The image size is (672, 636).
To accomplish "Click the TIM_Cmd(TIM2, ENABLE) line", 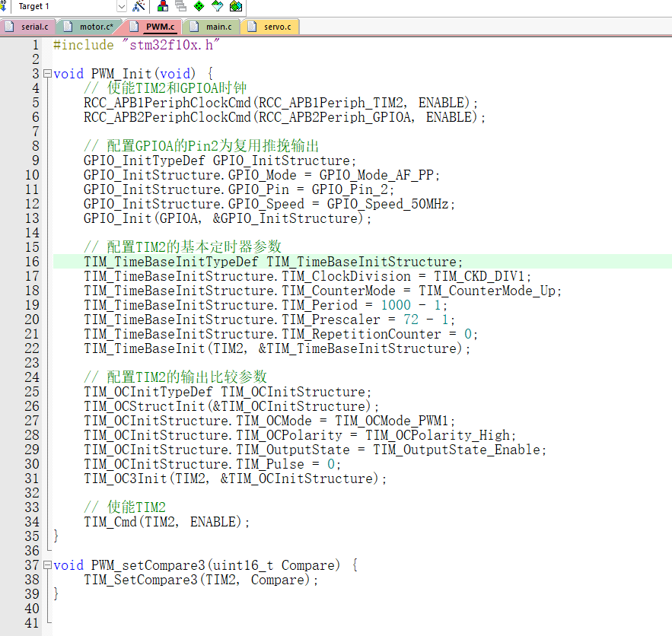I will [x=167, y=522].
